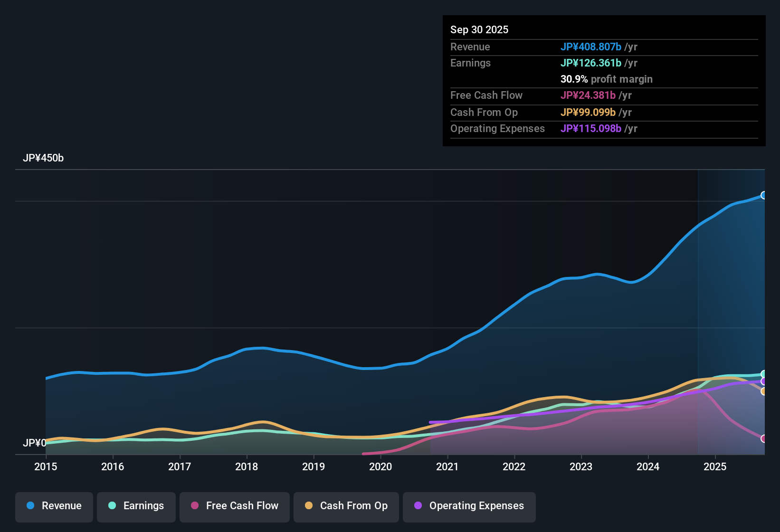Click the JP¥408.807b revenue value
The width and height of the screenshot is (780, 532).
pyautogui.click(x=591, y=47)
